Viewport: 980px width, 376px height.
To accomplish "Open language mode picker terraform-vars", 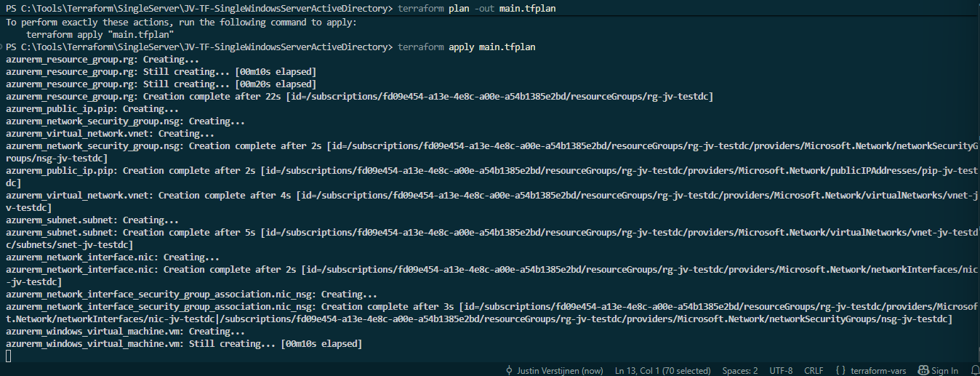I will [x=878, y=370].
